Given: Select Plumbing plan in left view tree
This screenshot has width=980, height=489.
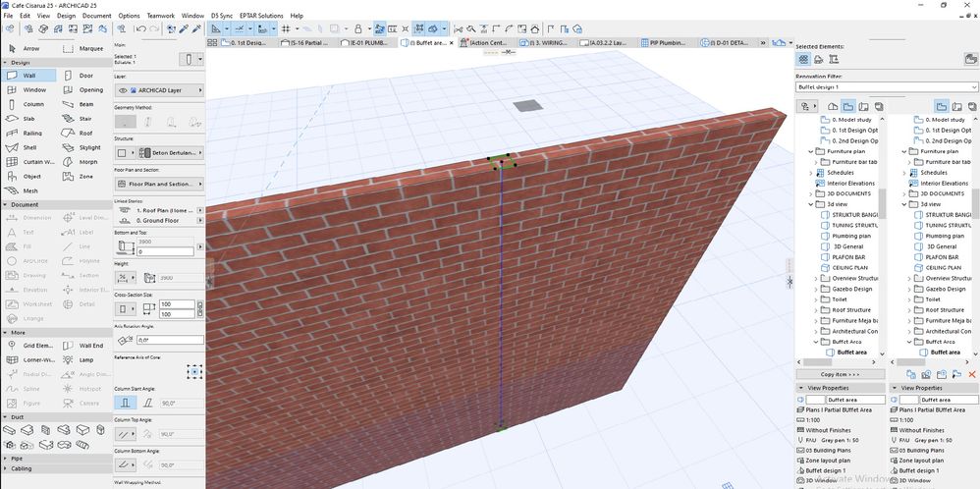Looking at the screenshot, I should coord(853,236).
